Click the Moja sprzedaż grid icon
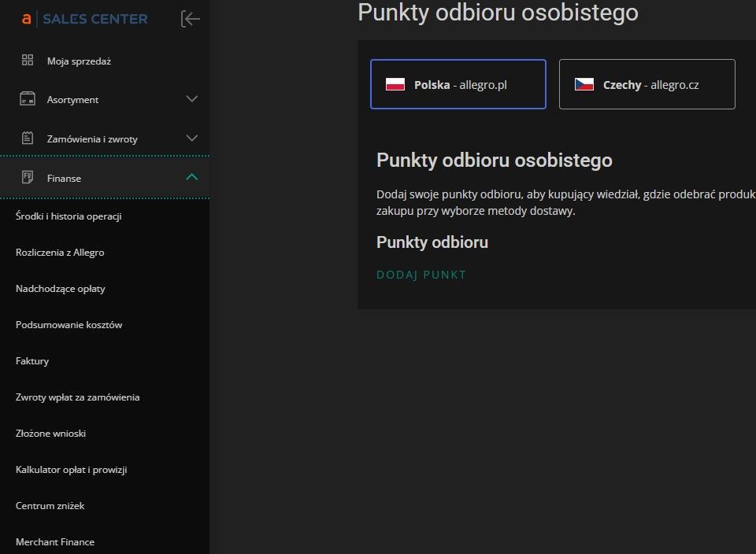Screen dimensions: 756x554 pyautogui.click(x=28, y=61)
